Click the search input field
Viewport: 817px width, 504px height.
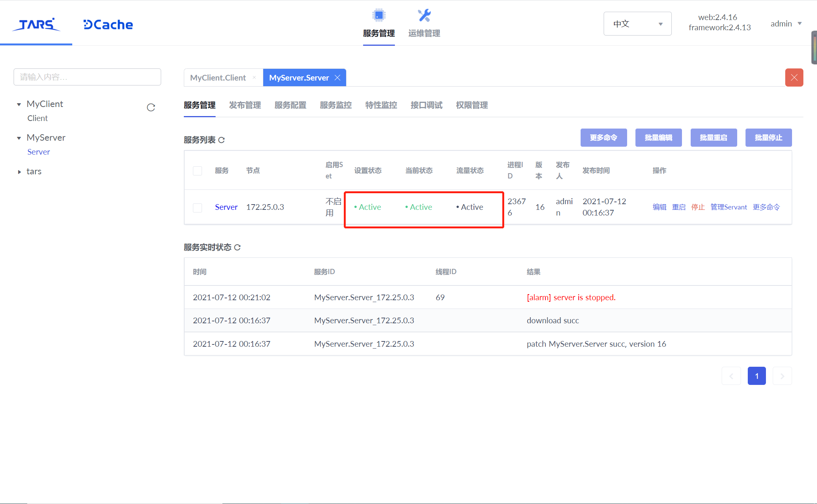tap(87, 77)
